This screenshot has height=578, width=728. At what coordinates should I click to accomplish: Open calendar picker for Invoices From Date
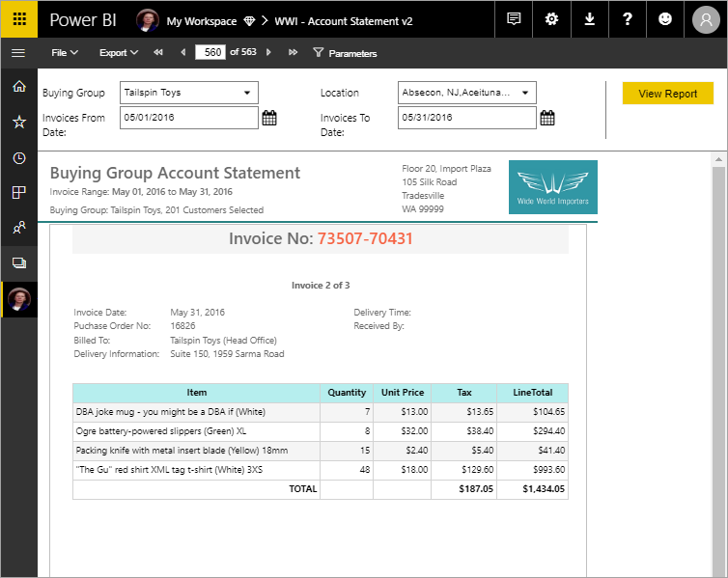(269, 118)
